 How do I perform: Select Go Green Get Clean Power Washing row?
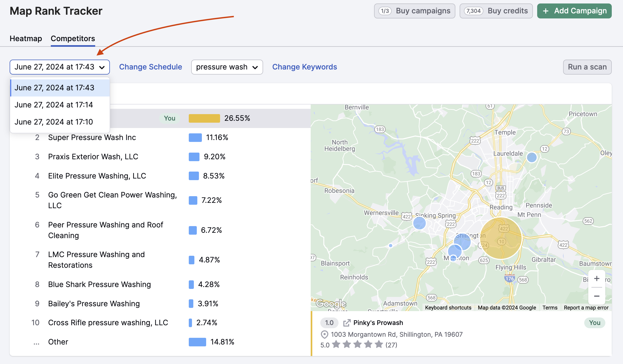160,200
